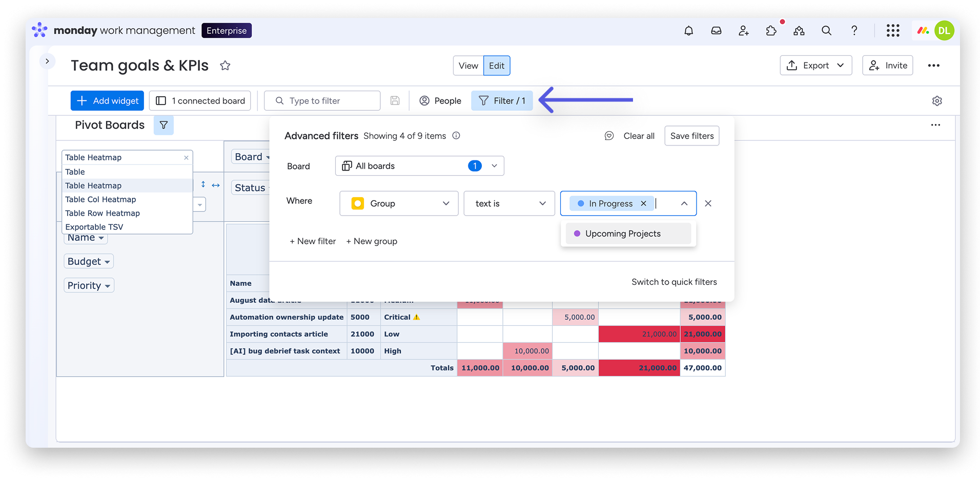Open the dashboard settings gear
The image size is (980, 481).
(x=936, y=101)
